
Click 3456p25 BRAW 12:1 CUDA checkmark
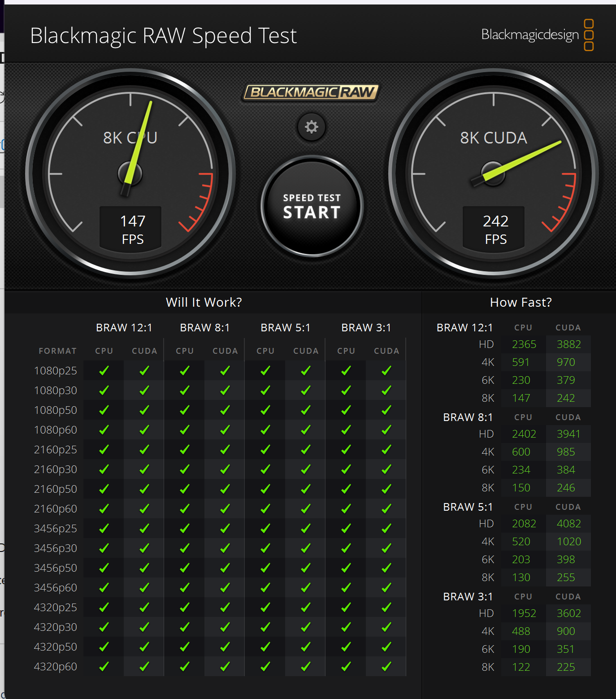[144, 529]
